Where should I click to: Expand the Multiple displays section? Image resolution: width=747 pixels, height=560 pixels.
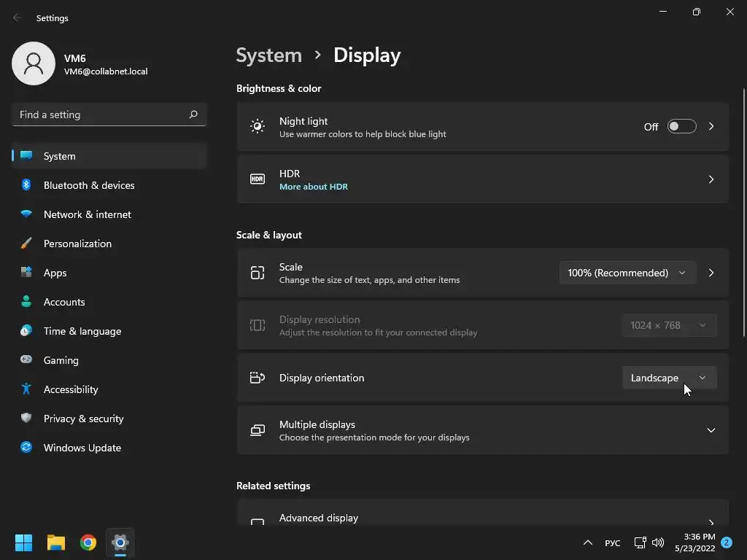point(711,430)
